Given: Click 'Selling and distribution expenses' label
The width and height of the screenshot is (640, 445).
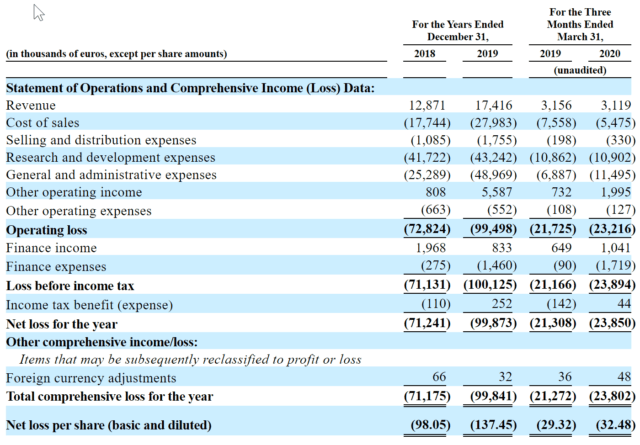Looking at the screenshot, I should [101, 140].
